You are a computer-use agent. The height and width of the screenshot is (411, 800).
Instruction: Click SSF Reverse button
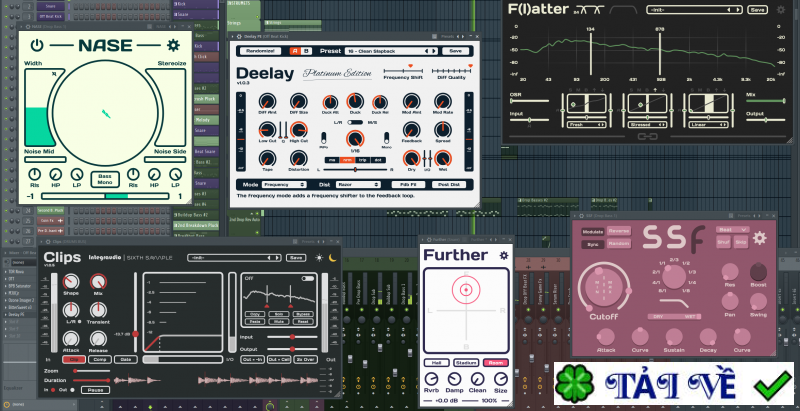tap(618, 231)
